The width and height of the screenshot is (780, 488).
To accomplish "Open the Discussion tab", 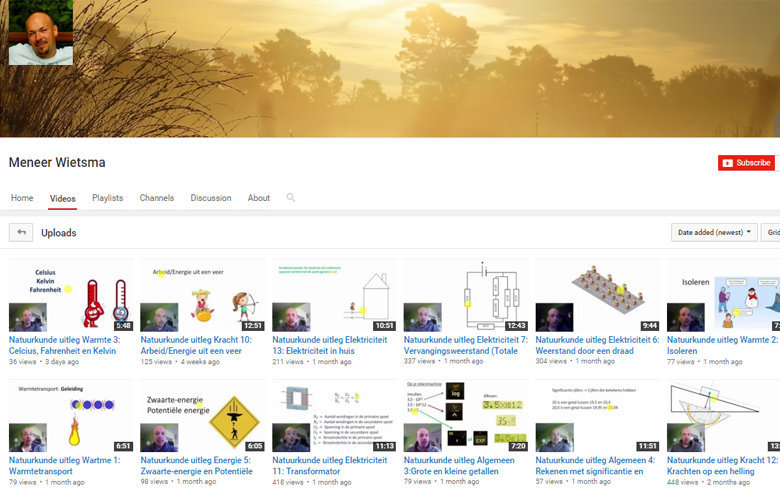I will [211, 197].
